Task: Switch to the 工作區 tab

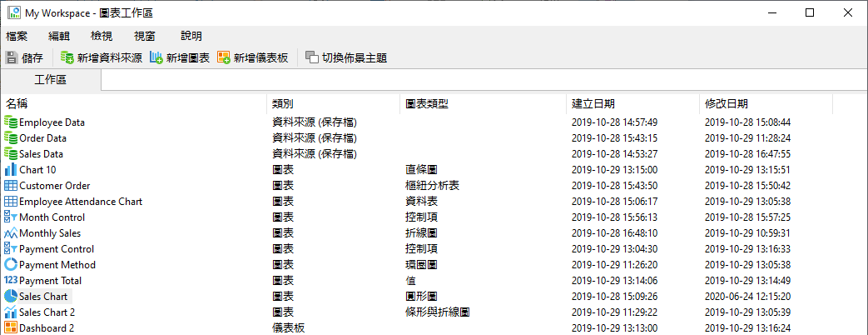Action: coord(51,80)
